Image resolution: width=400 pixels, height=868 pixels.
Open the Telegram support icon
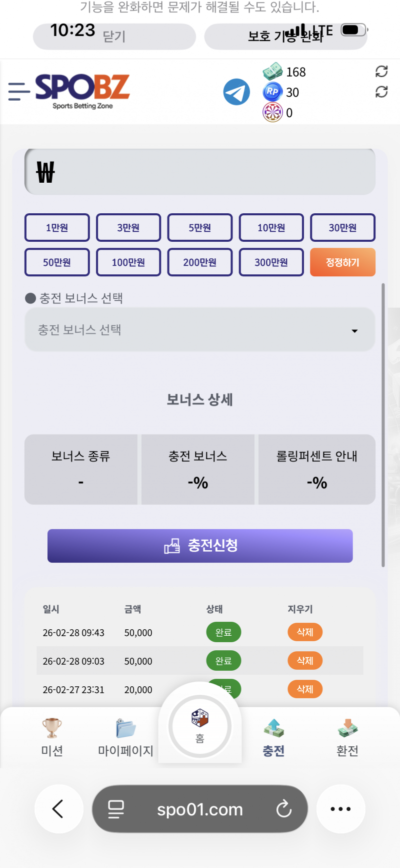coord(236,92)
